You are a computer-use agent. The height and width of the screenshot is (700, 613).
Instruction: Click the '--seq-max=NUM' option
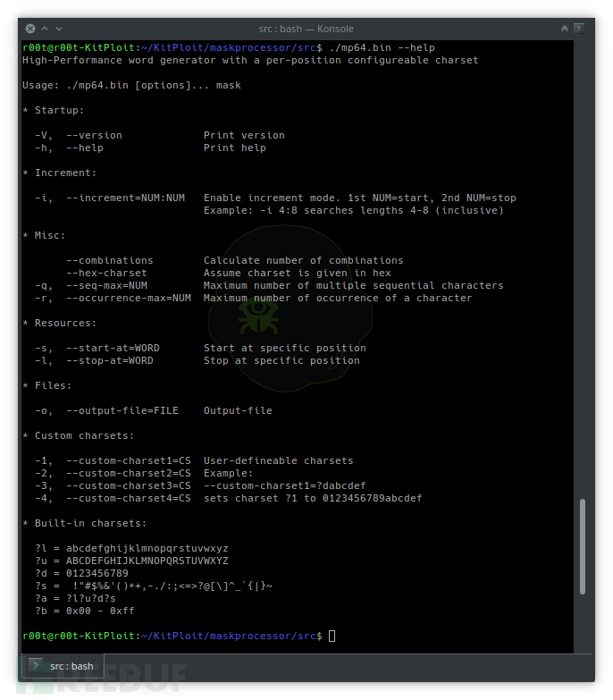[x=106, y=285]
